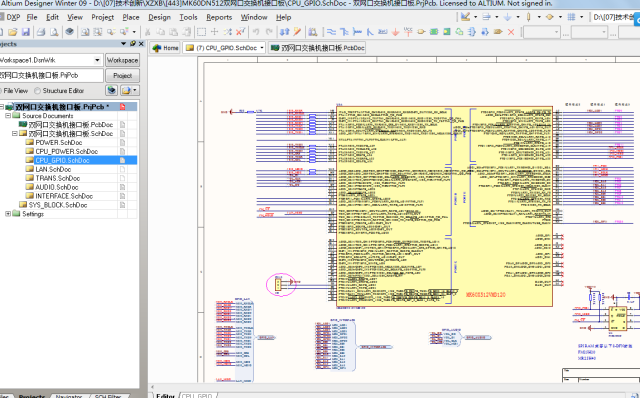Click the Utility drawing tools icon
This screenshot has width=640, height=398.
click(x=465, y=17)
